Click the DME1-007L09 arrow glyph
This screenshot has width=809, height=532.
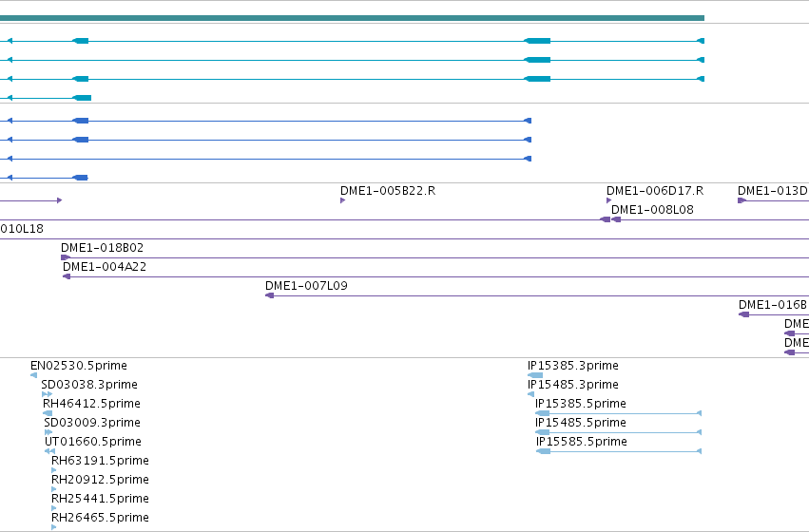tap(269, 295)
